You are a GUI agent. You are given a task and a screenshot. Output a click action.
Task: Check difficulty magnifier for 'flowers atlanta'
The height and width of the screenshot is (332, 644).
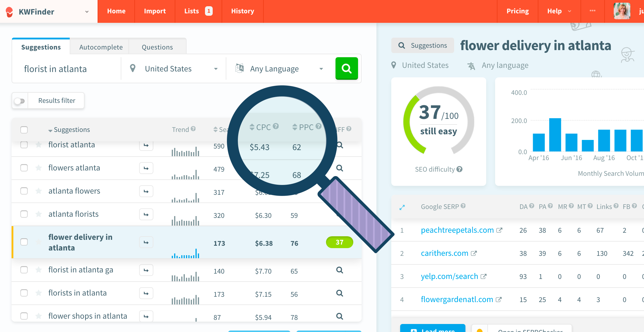(340, 168)
